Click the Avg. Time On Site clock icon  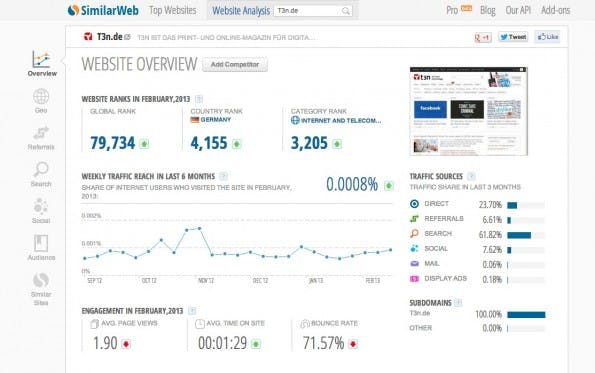[x=200, y=324]
